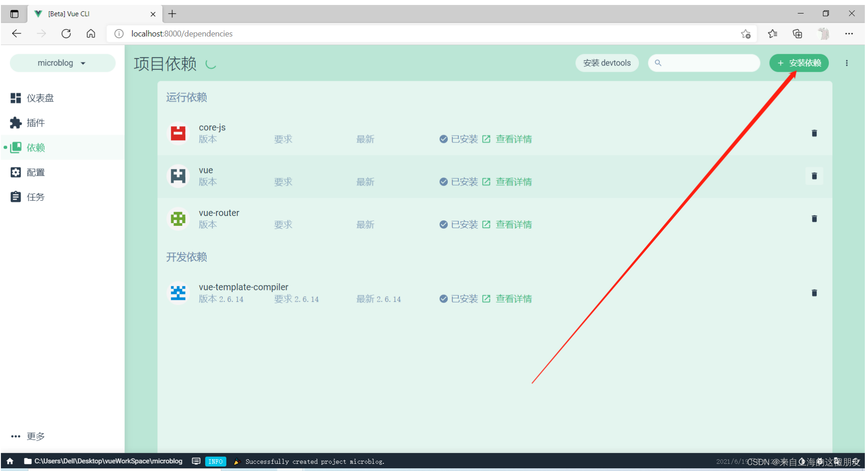Screen dimensions: 868x471
Task: Open the microblog project dropdown
Action: click(x=62, y=63)
